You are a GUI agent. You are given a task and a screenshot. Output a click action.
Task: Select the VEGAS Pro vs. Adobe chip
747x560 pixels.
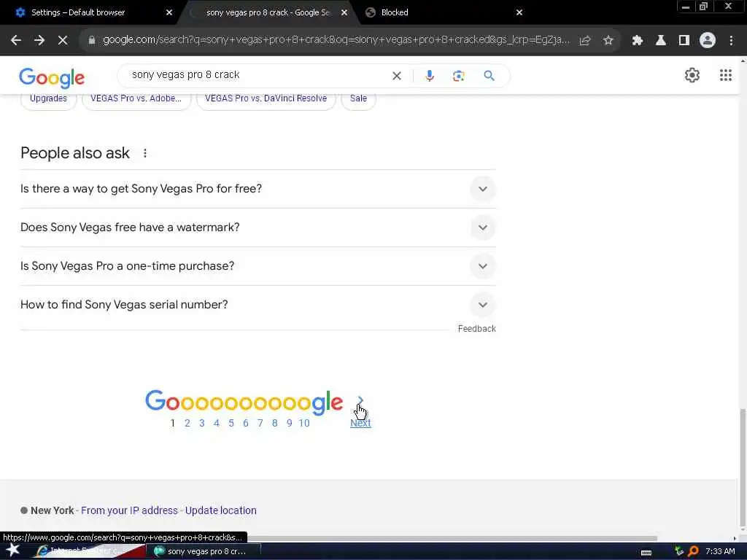point(136,98)
